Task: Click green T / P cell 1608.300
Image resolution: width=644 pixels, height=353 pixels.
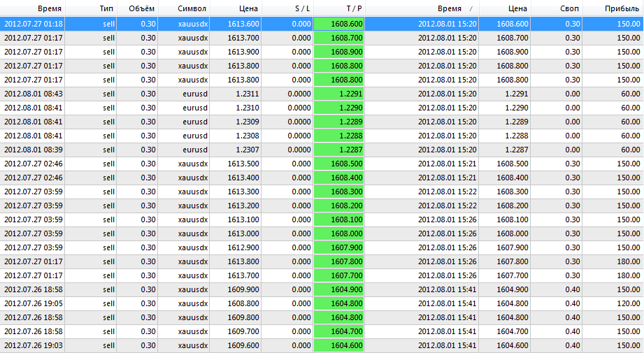Action: tap(339, 192)
